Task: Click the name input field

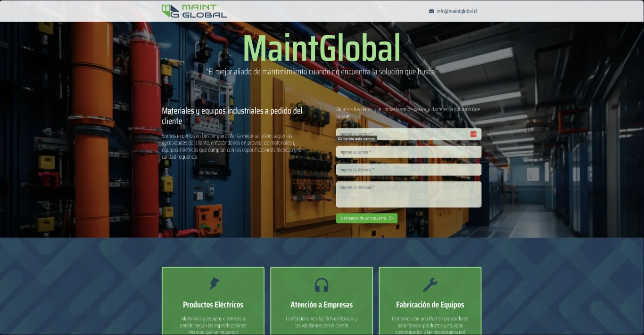Action: [x=409, y=134]
